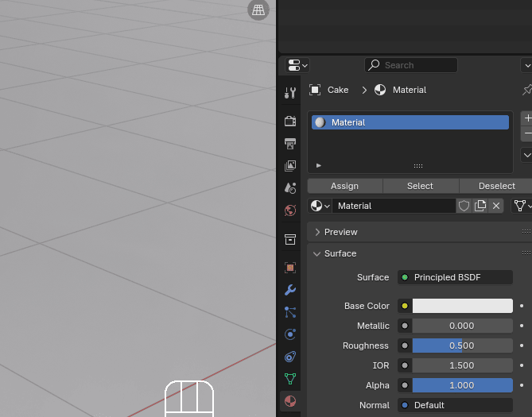Viewport: 532px width, 417px height.
Task: Toggle the pin in properties header
Action: point(526,90)
